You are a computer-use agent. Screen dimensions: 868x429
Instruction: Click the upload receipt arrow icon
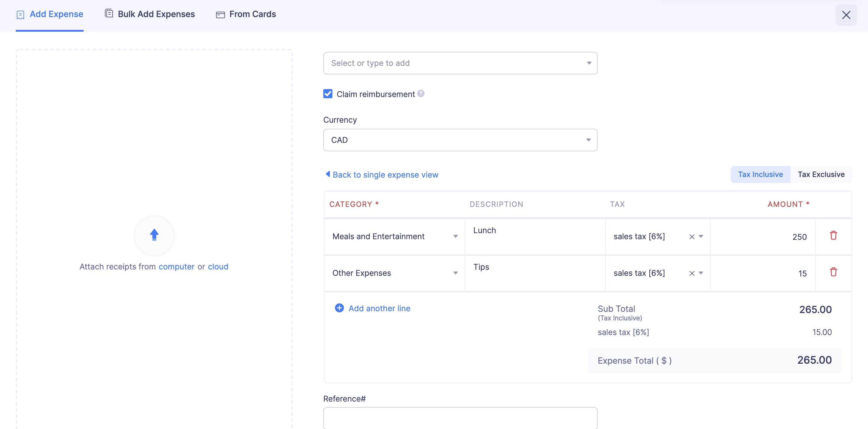coord(154,236)
